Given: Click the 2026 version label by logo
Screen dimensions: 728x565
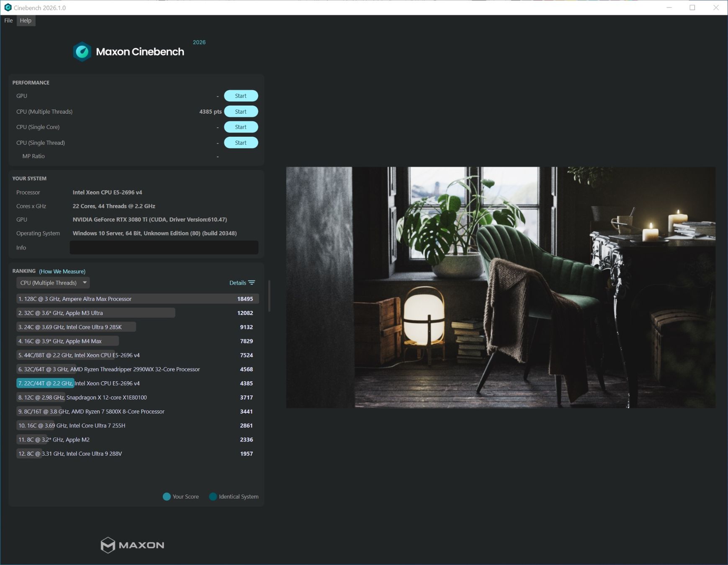Looking at the screenshot, I should click(199, 42).
